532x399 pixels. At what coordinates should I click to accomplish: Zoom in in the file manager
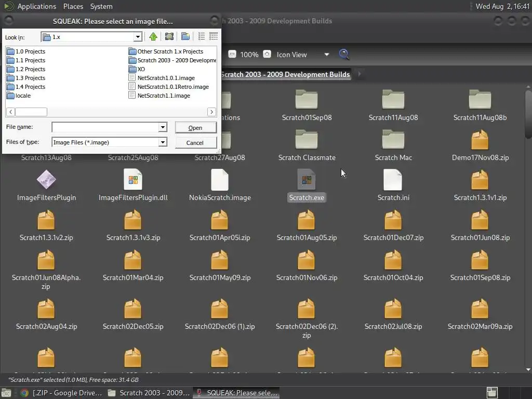coord(267,54)
